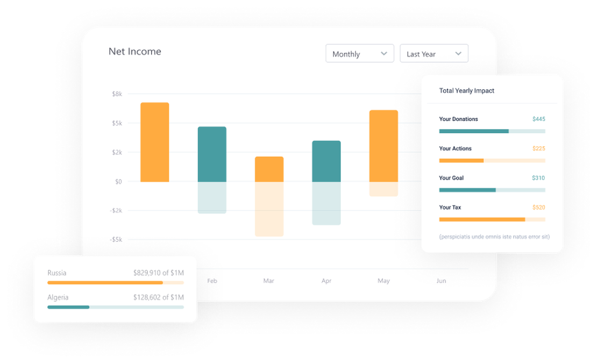This screenshot has width=597, height=364.
Task: Open the Last Year dropdown
Action: 433,53
